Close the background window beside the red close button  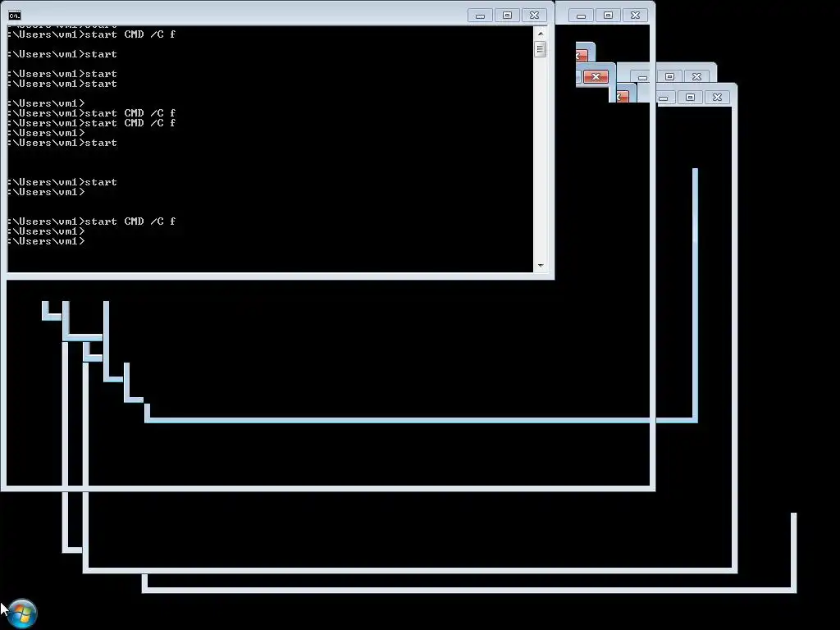pyautogui.click(x=696, y=77)
